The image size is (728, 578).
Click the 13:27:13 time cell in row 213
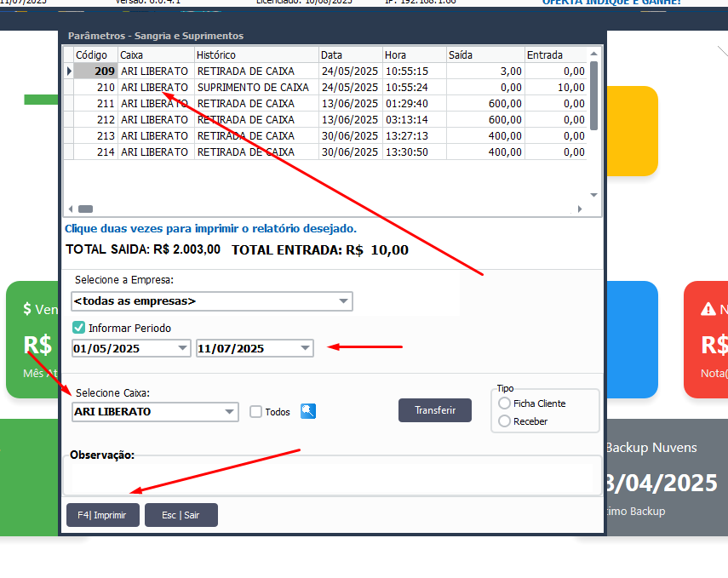pos(414,136)
